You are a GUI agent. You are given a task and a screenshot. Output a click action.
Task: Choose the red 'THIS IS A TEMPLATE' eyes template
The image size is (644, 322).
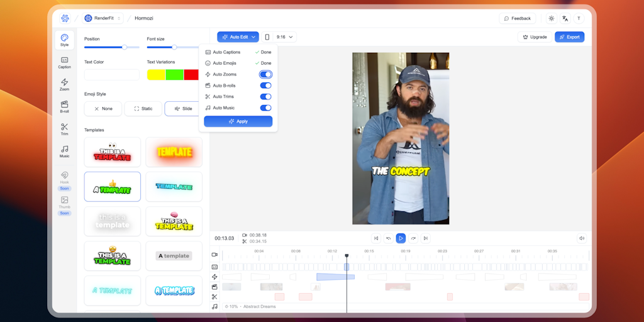[x=113, y=152]
